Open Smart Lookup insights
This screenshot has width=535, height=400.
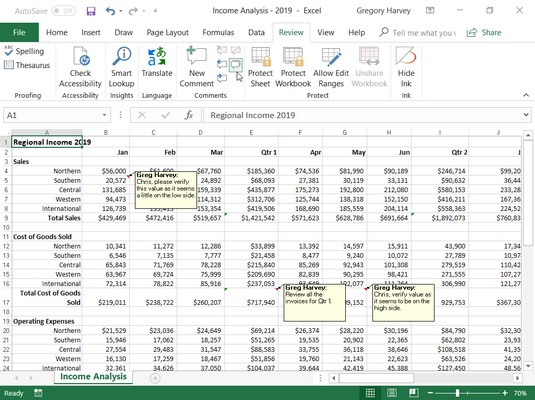121,67
